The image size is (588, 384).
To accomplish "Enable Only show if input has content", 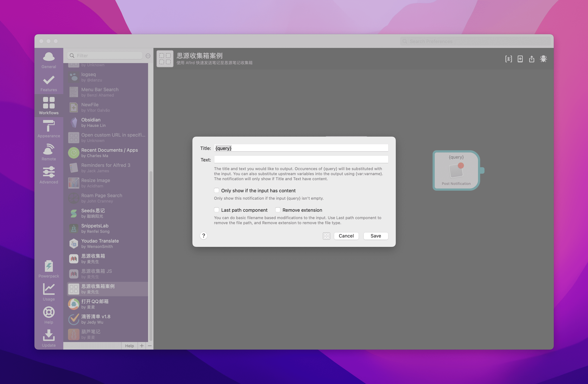I will click(x=216, y=190).
